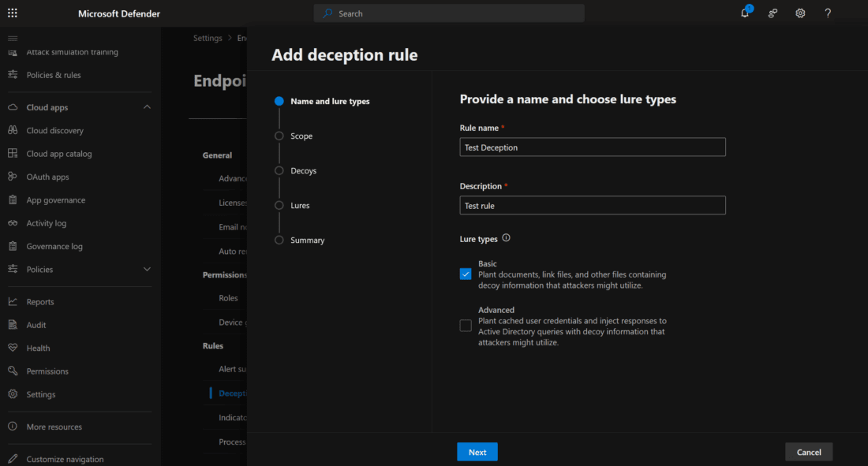The height and width of the screenshot is (466, 868).
Task: Click the Cloud app catalog grid icon
Action: (x=13, y=153)
